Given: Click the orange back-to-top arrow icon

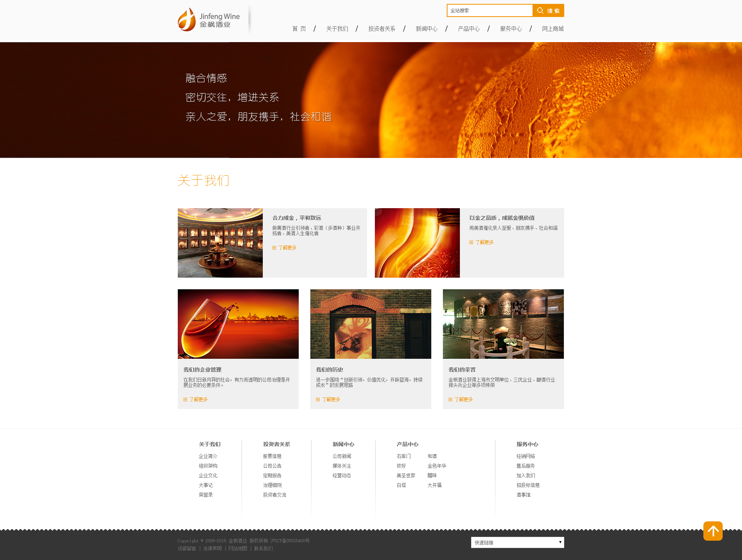Looking at the screenshot, I should point(713,531).
